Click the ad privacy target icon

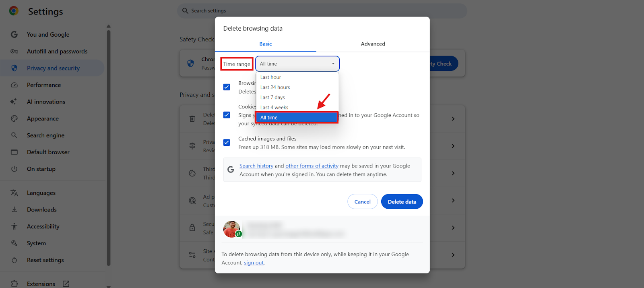coord(192,201)
